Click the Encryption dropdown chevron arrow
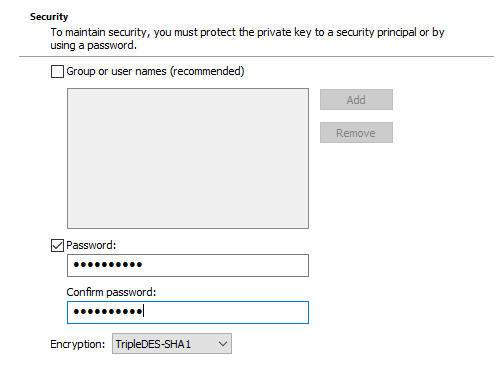This screenshot has height=372, width=497. (223, 344)
